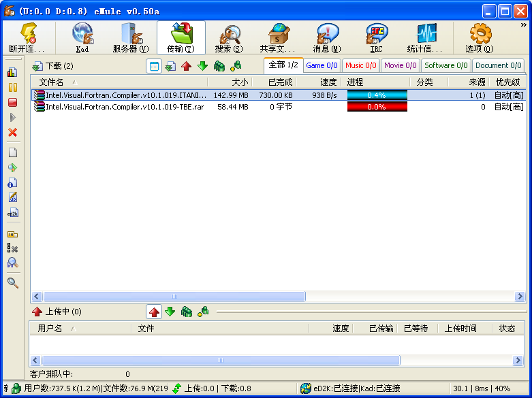Select the Fortran Compiler TBE.rar download row

click(x=278, y=107)
